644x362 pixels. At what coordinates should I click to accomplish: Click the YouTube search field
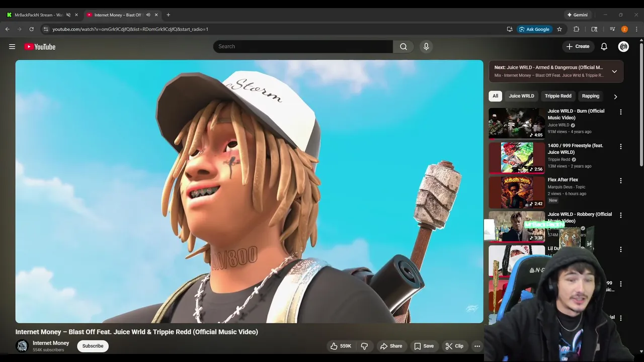point(303,47)
